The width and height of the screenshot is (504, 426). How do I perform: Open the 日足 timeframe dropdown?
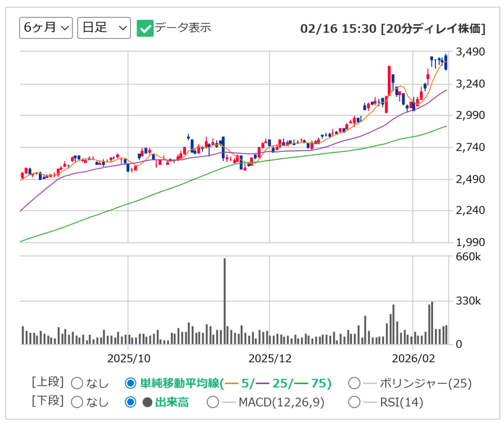[103, 28]
